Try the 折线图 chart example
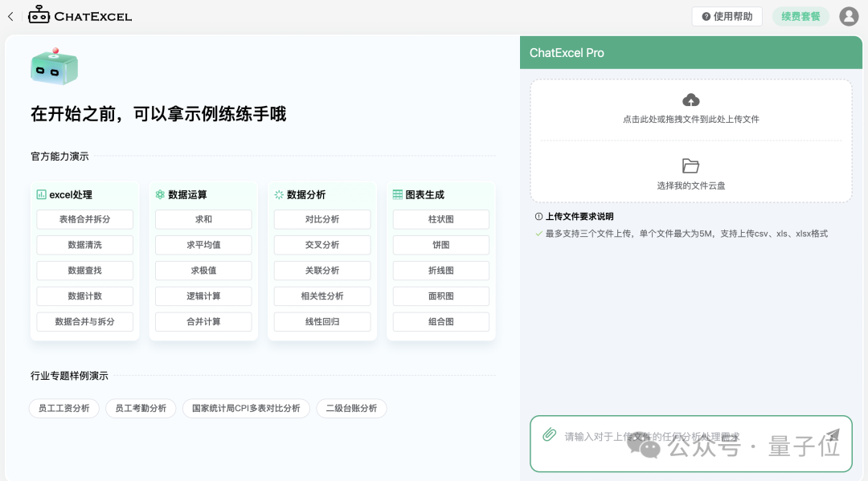 [x=441, y=271]
